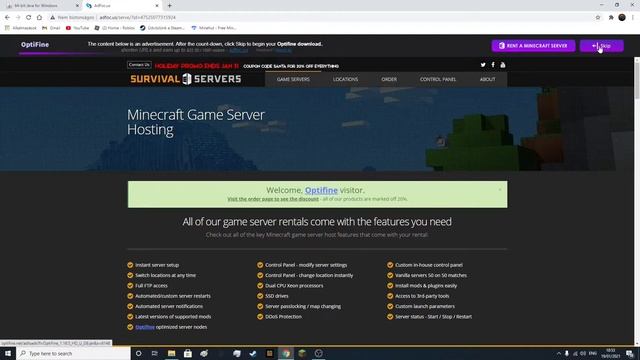This screenshot has width=640, height=360.
Task: Click 'Full FTP access' feature text
Action: click(x=151, y=286)
